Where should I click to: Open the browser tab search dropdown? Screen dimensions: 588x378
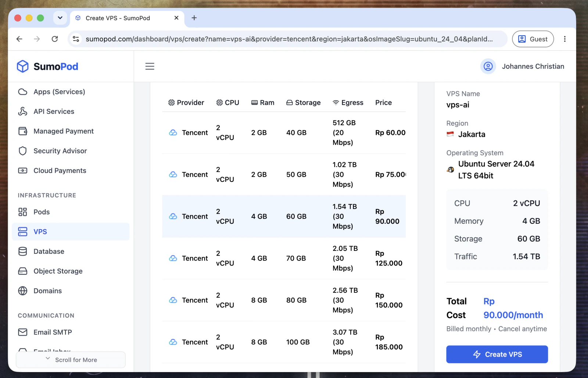click(x=60, y=18)
